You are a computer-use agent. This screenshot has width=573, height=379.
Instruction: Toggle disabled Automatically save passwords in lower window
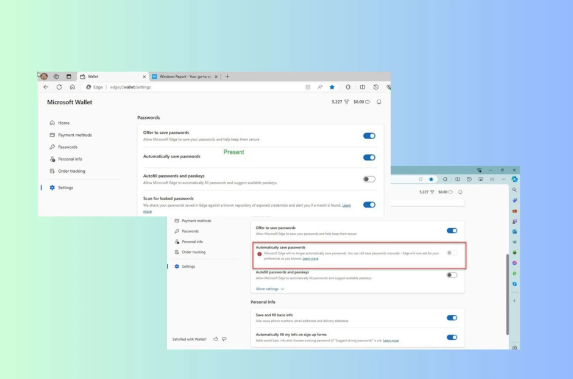452,253
